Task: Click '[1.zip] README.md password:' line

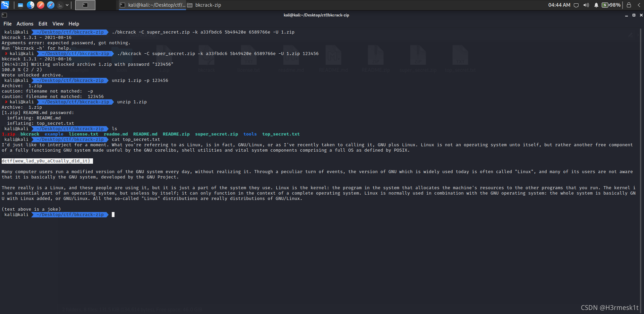Action: pos(38,113)
